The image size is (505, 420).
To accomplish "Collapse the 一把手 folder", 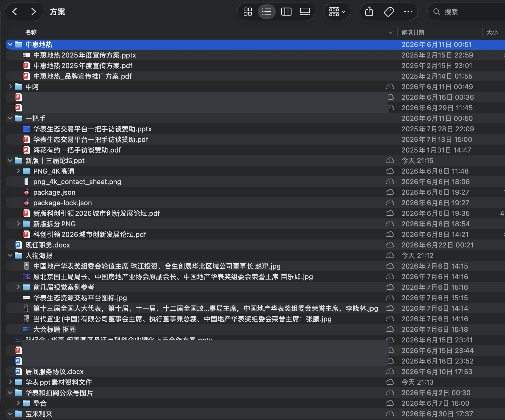I will tap(10, 118).
